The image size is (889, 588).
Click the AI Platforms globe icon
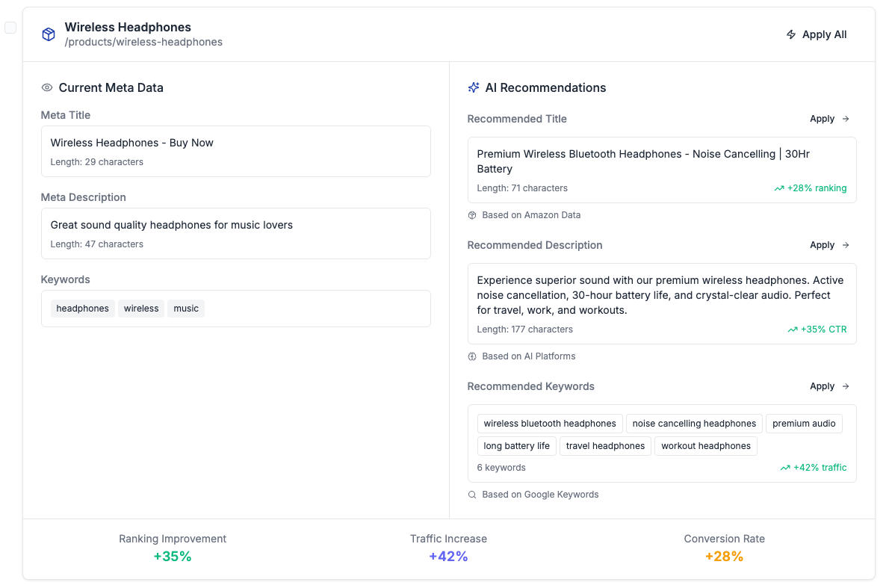click(472, 356)
